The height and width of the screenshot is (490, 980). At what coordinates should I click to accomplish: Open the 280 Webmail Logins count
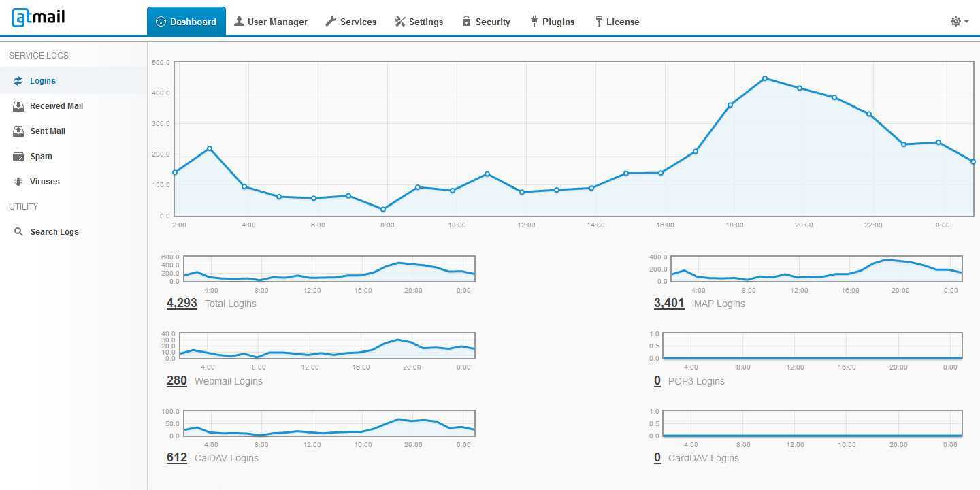[x=177, y=380]
